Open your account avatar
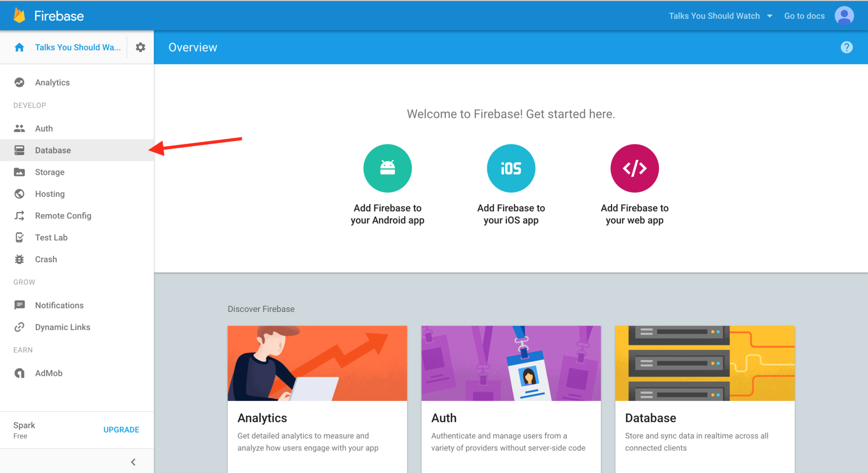 coord(844,15)
